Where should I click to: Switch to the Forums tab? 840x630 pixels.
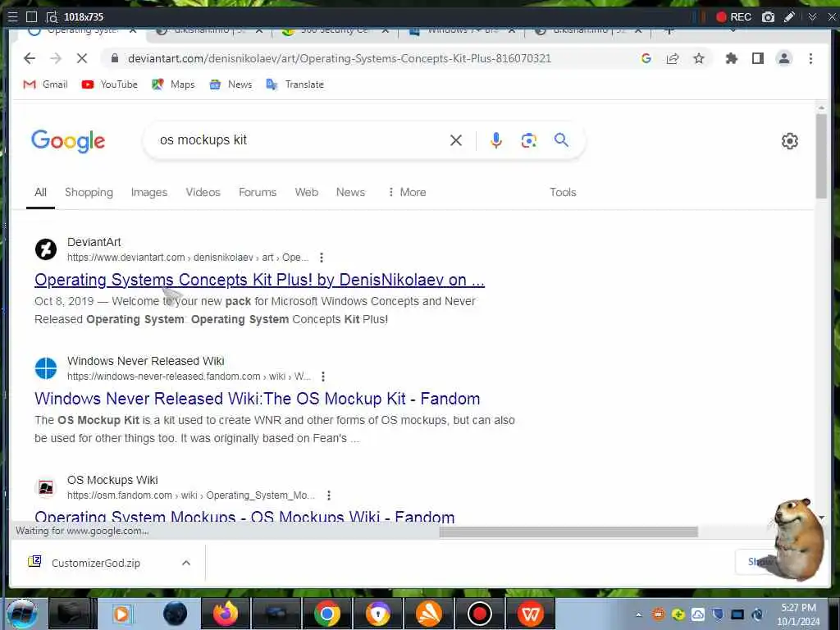[258, 192]
